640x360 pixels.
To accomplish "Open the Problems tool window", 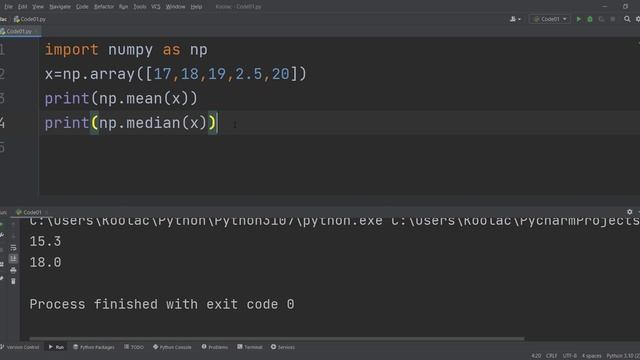I will coord(215,347).
